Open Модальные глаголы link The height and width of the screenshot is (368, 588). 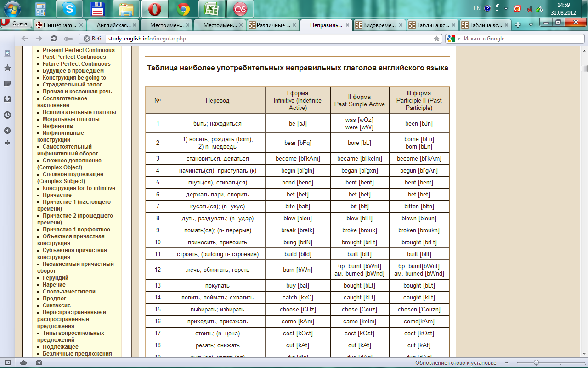click(x=71, y=119)
